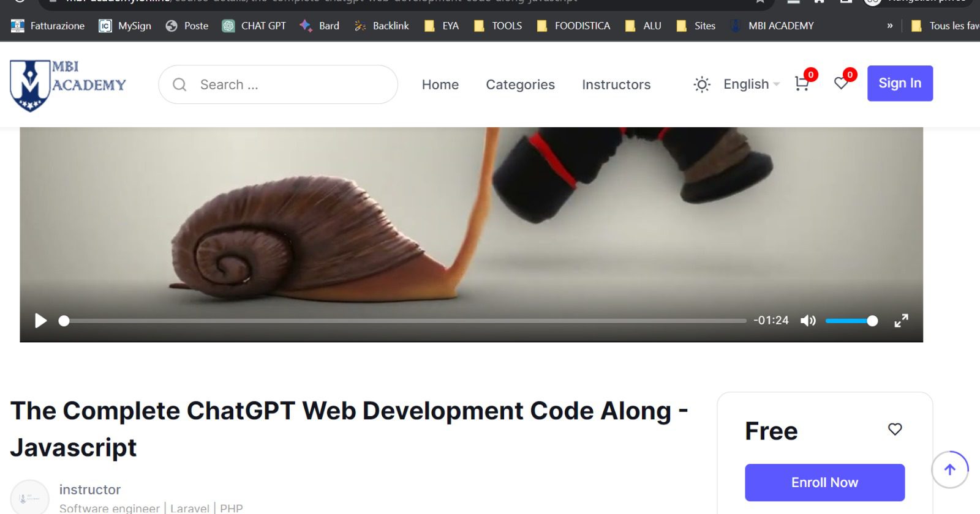Open the ALU bookmarks folder
The width and height of the screenshot is (980, 514).
[x=643, y=26]
